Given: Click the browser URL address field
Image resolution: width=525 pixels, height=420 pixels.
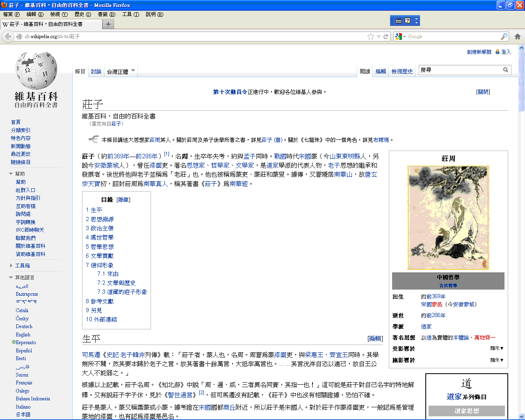Looking at the screenshot, I should 195,37.
